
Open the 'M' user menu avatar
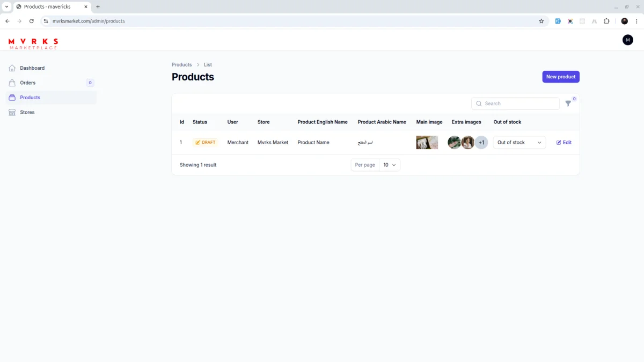(628, 40)
